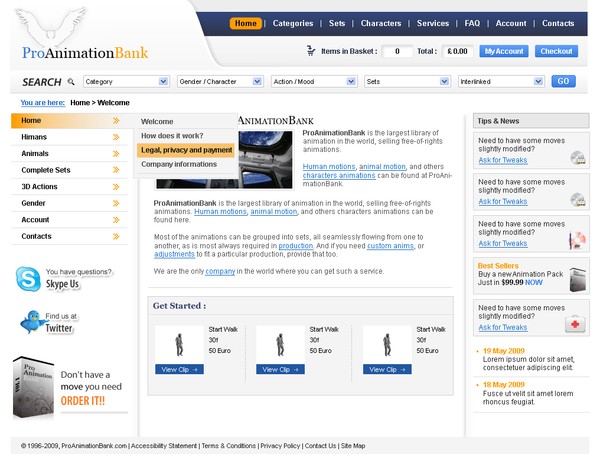
Task: Click the GO search button
Action: click(563, 81)
